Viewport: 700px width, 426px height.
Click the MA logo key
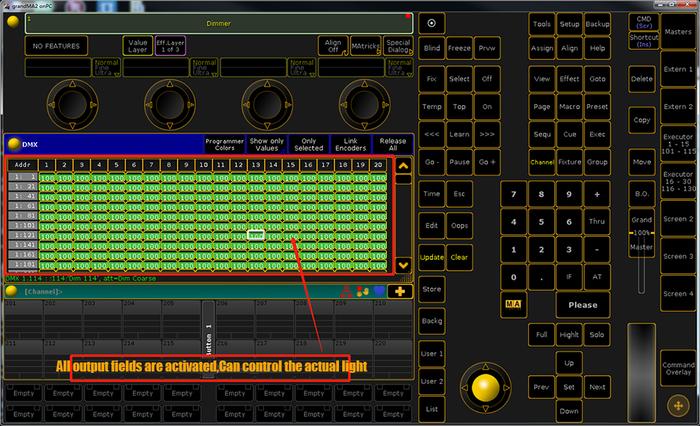pos(512,304)
